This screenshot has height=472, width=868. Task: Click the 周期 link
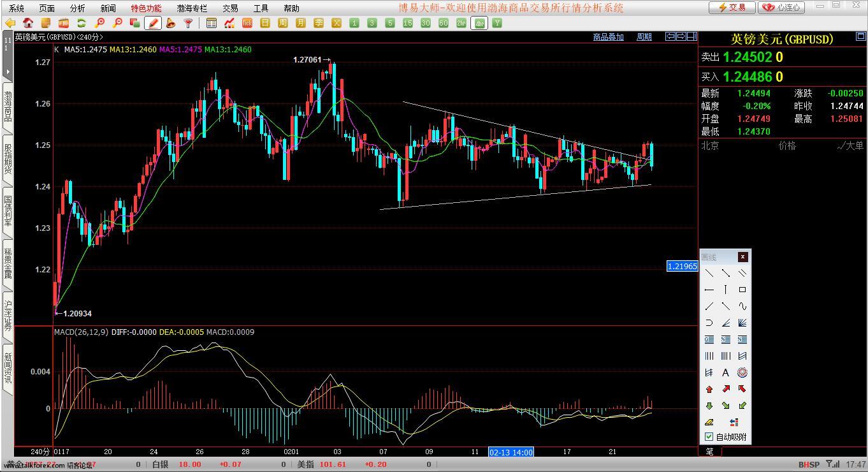644,37
